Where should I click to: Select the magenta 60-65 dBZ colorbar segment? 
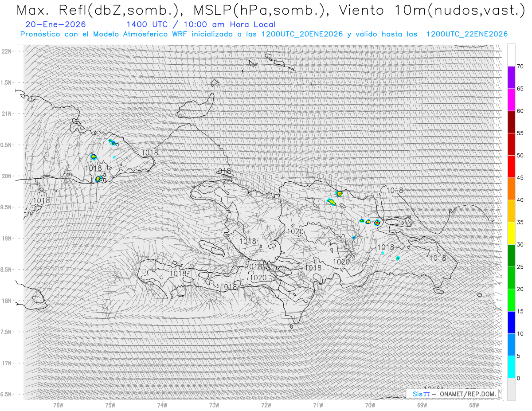[511, 100]
